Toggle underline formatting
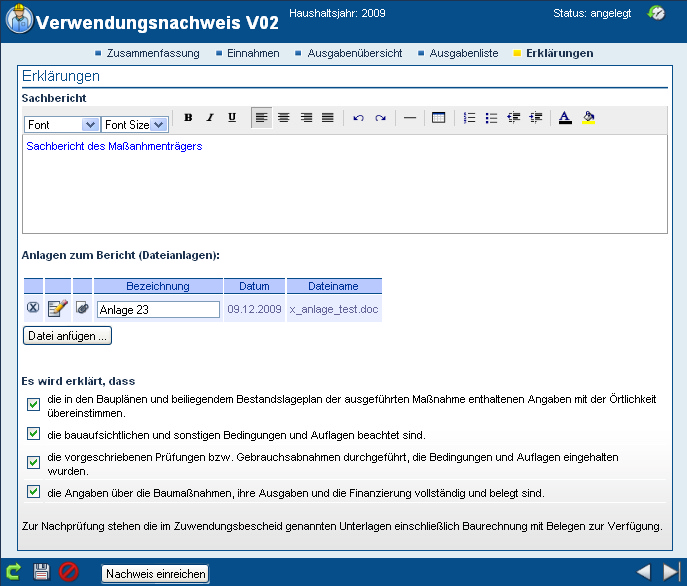Screen dimensions: 687x586 [x=232, y=117]
